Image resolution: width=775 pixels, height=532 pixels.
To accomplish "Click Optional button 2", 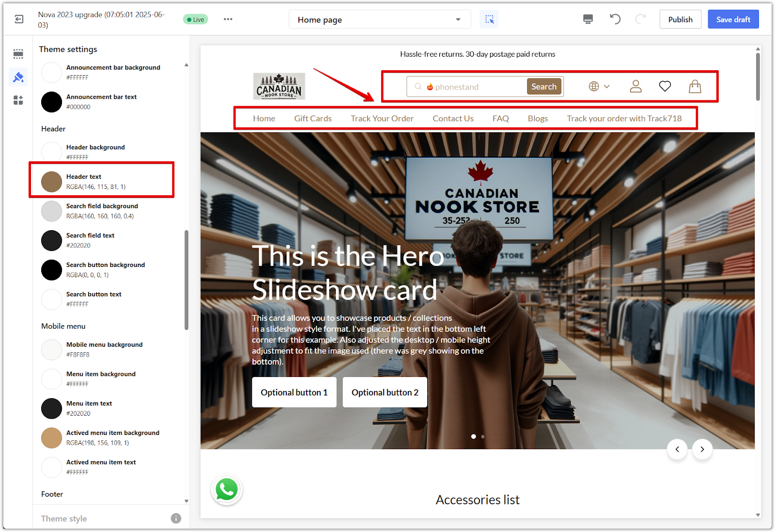I will 385,392.
